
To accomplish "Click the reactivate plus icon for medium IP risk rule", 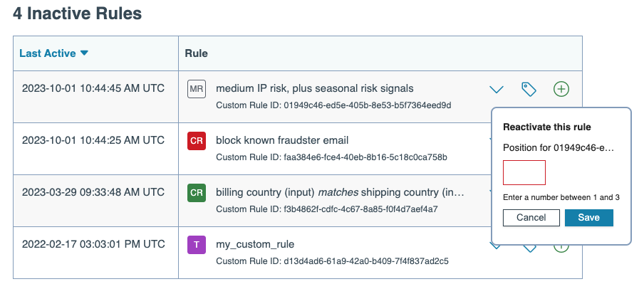I will pos(561,89).
